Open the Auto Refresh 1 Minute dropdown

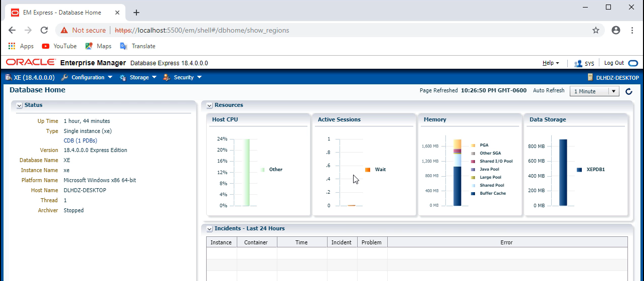coord(594,91)
